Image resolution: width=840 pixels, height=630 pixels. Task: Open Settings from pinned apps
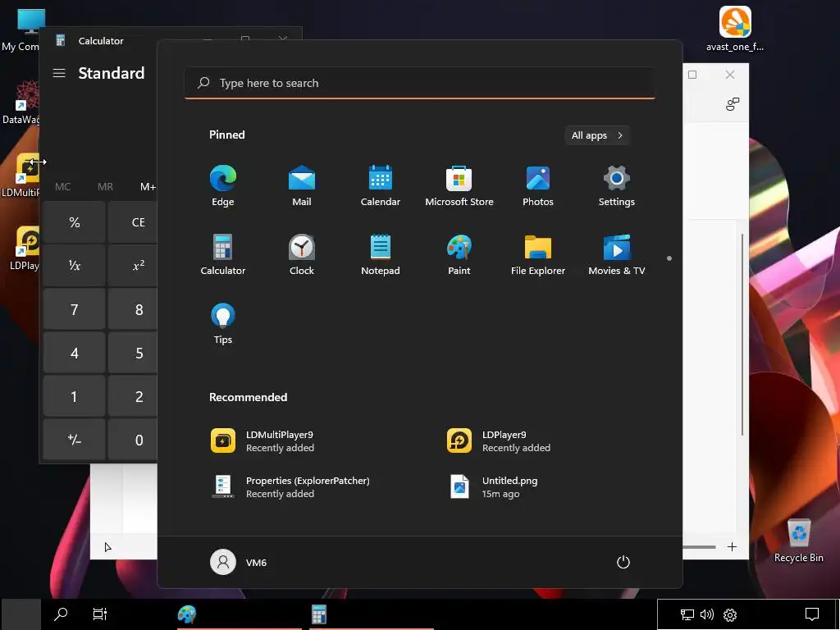(617, 185)
